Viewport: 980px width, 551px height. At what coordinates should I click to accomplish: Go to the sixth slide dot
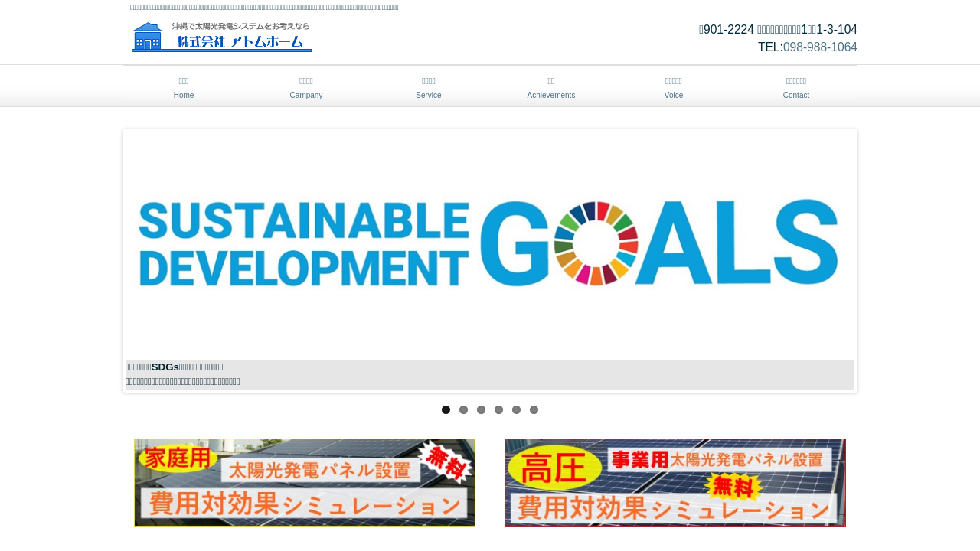point(534,410)
